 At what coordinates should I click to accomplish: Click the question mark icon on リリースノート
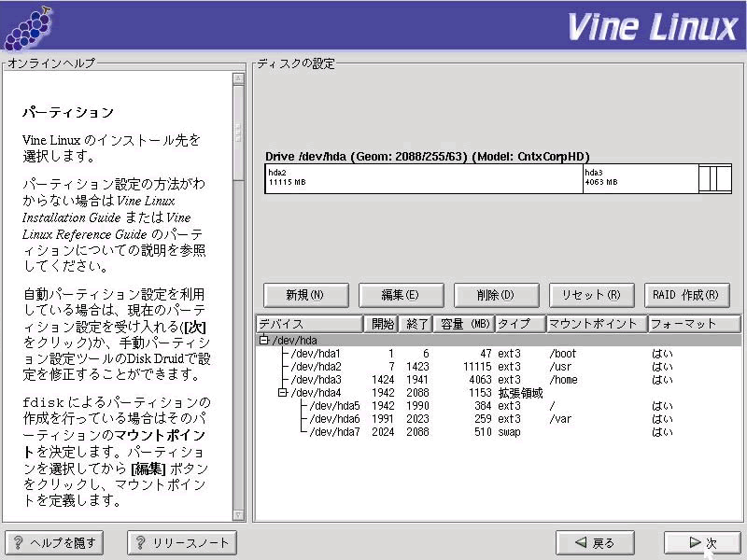141,542
